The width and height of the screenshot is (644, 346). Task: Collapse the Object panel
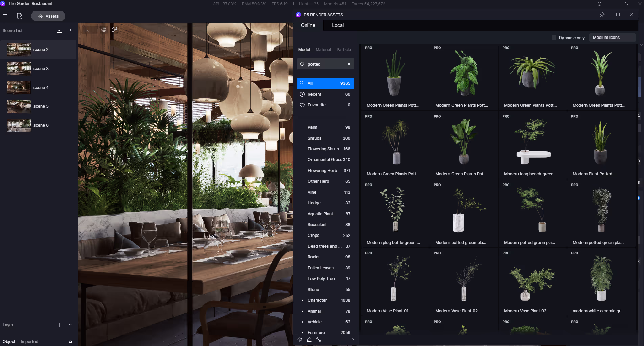click(70, 342)
